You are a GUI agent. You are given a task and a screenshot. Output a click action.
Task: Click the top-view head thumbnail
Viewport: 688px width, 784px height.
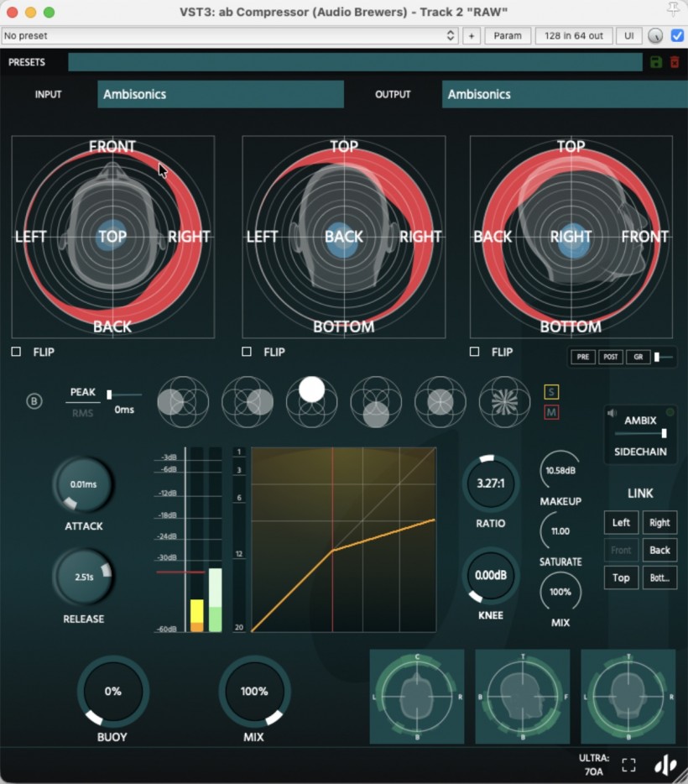pos(417,697)
